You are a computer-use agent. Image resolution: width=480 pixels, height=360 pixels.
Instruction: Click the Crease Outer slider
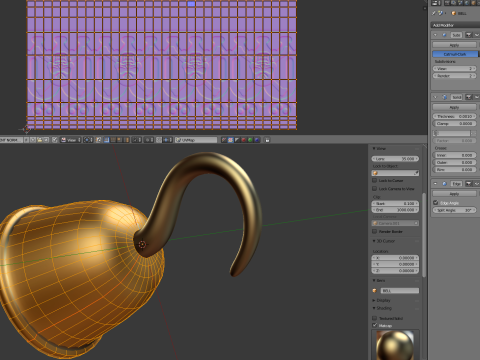coord(454,162)
